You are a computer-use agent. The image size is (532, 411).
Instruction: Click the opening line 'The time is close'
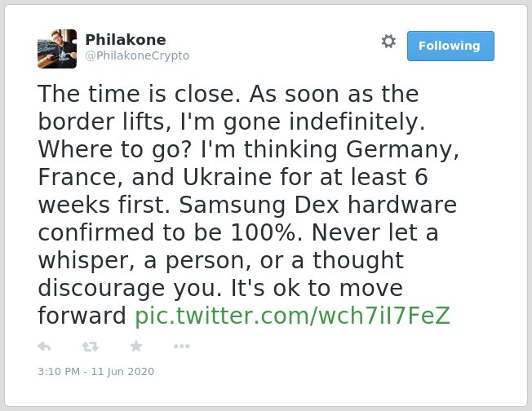[x=135, y=94]
